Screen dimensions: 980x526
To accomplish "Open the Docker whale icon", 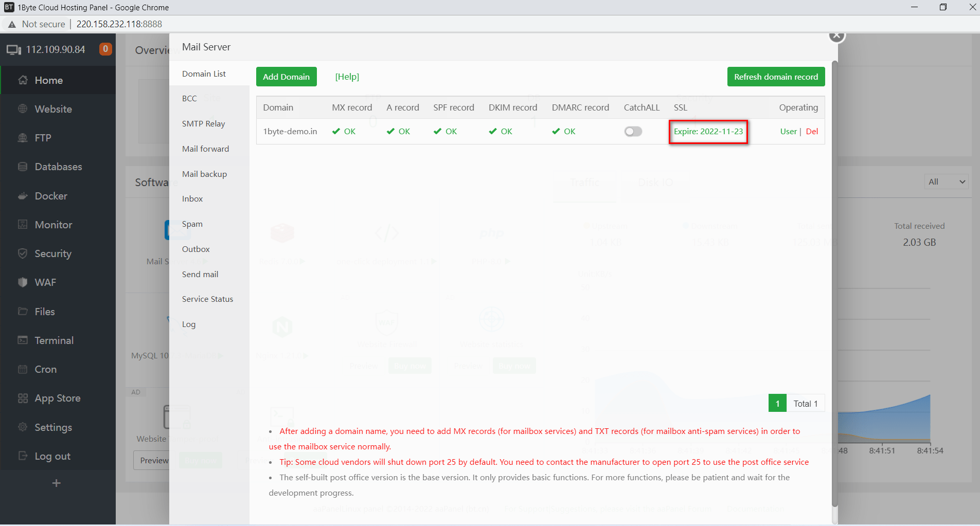I will pos(23,196).
